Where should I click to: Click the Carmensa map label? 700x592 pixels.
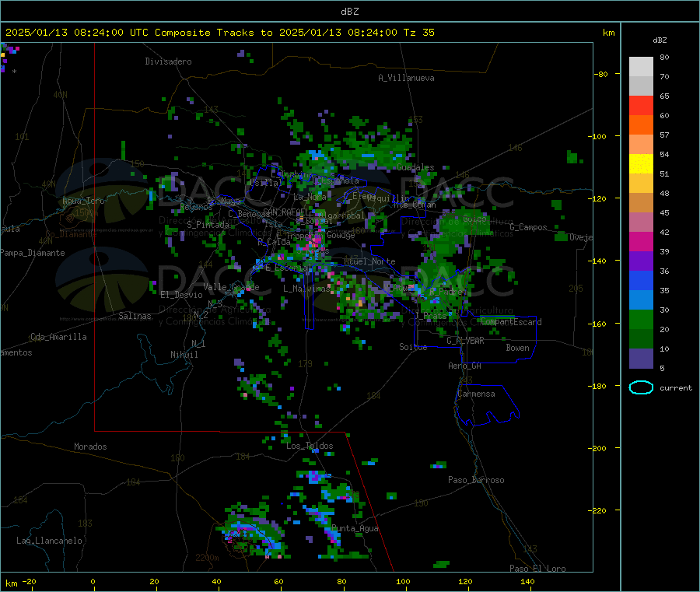tap(476, 394)
